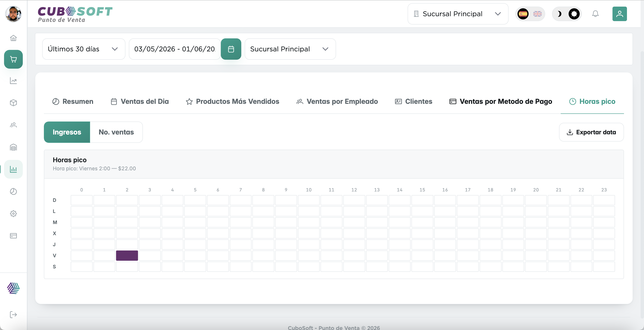Expand the filter Sucursal Principal dropdown
Viewport: 644px width, 330px height.
290,49
